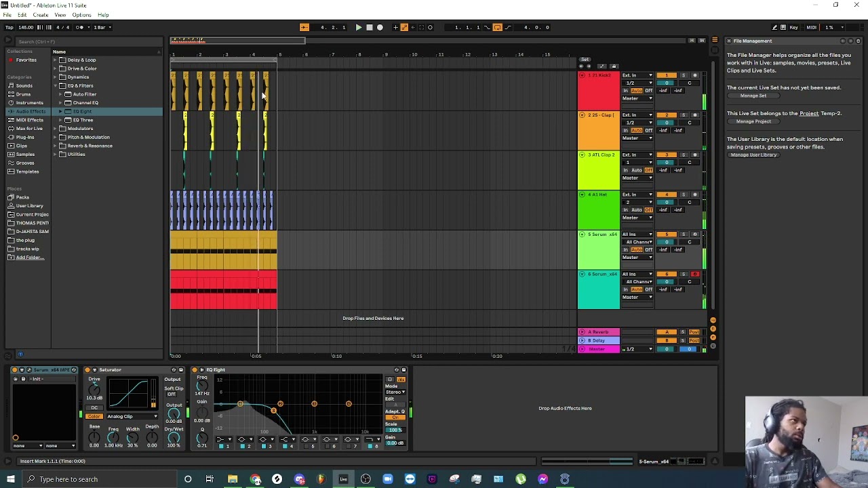868x488 pixels.
Task: Click EQ Eight headphone audition icon
Action: [x=390, y=380]
